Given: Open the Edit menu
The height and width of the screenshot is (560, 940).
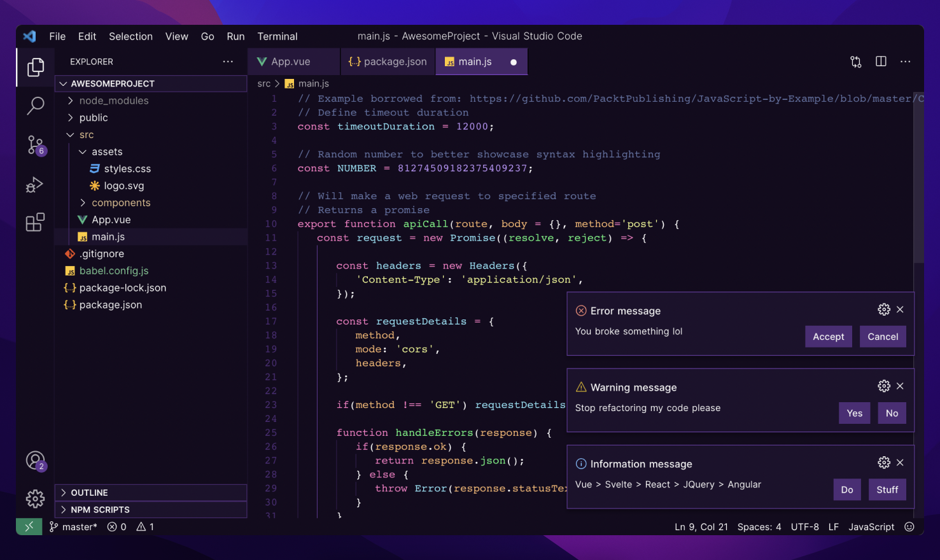Looking at the screenshot, I should (87, 36).
